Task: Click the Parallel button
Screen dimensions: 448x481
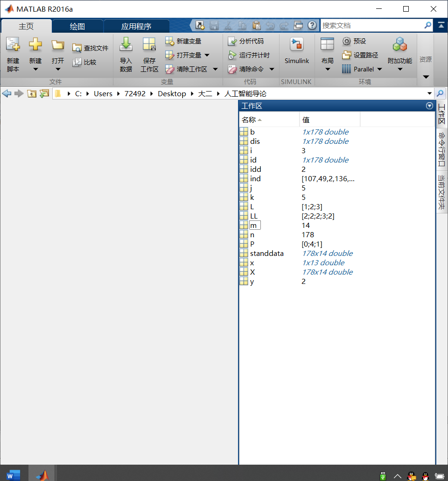Action: pyautogui.click(x=358, y=69)
